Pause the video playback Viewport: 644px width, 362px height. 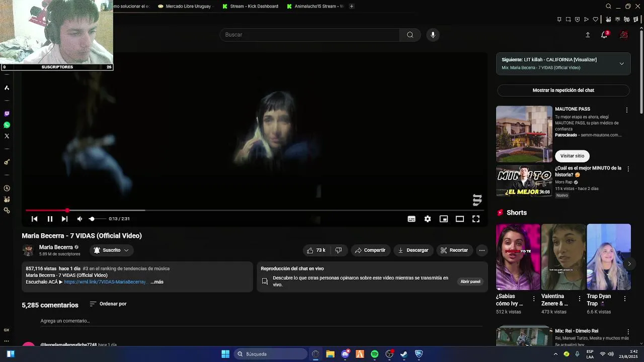point(50,219)
